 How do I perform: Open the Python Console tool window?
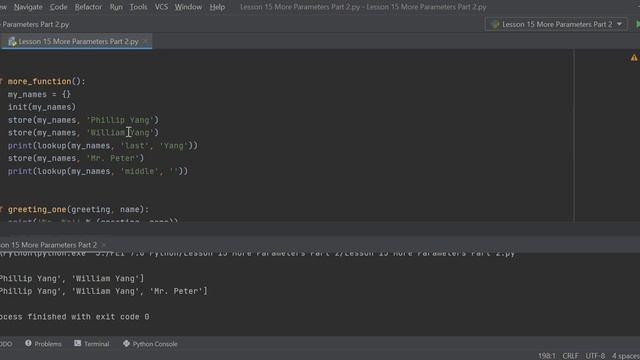[x=150, y=344]
